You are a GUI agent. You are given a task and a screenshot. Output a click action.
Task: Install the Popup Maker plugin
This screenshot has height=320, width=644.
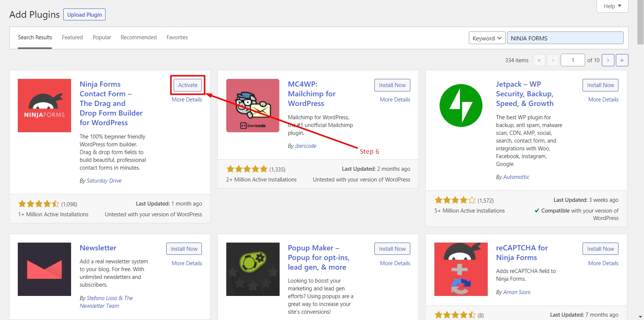[x=392, y=249]
